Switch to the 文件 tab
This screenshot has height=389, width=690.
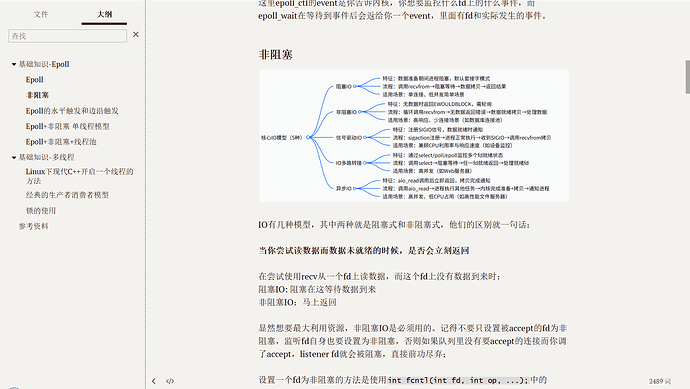(41, 15)
